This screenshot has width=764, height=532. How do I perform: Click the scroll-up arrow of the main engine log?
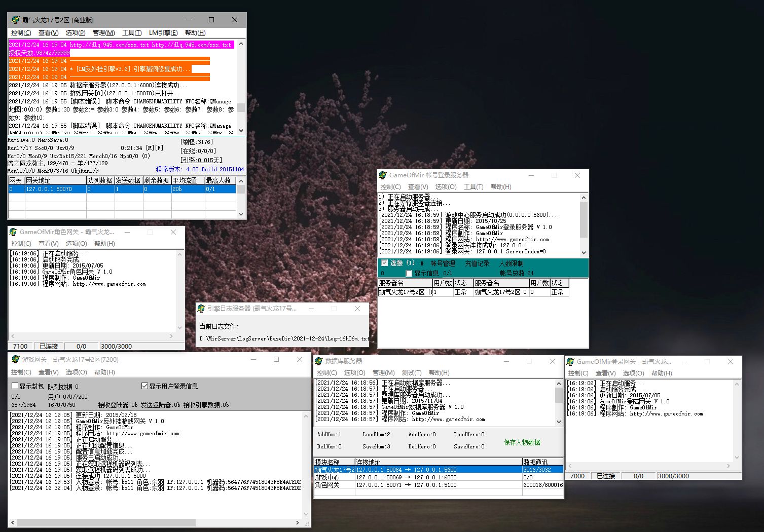pyautogui.click(x=241, y=44)
